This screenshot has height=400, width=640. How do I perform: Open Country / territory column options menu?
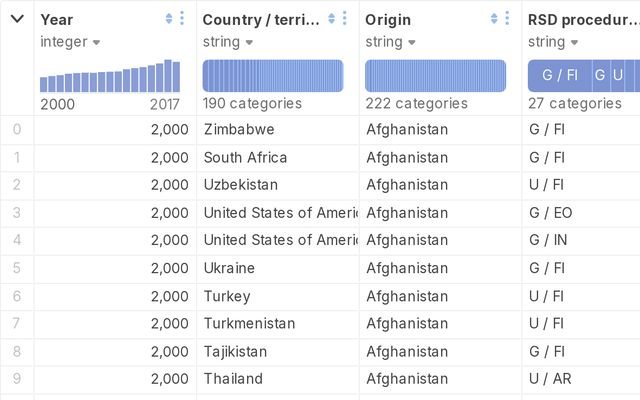click(x=345, y=19)
